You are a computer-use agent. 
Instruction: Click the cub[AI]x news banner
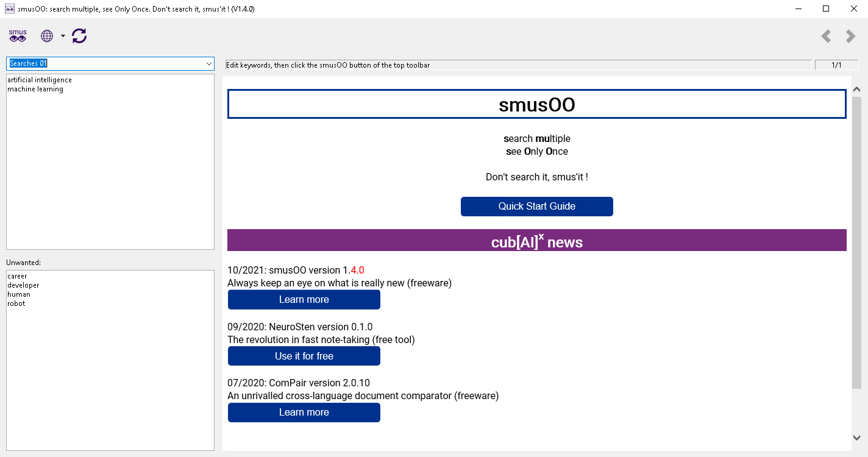click(537, 241)
